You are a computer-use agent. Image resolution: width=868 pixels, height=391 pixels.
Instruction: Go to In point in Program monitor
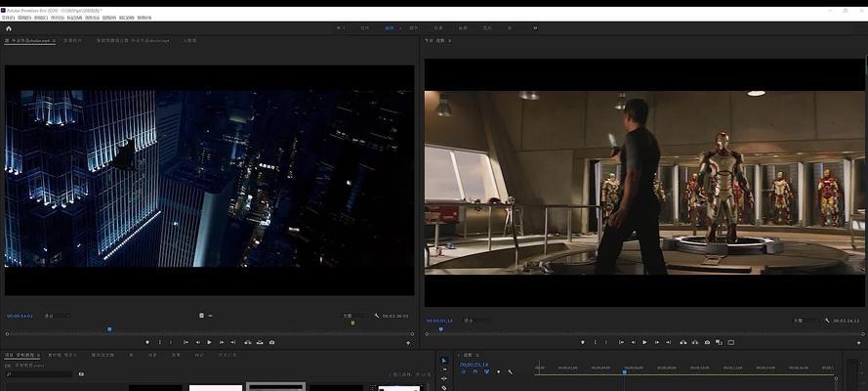tap(621, 342)
